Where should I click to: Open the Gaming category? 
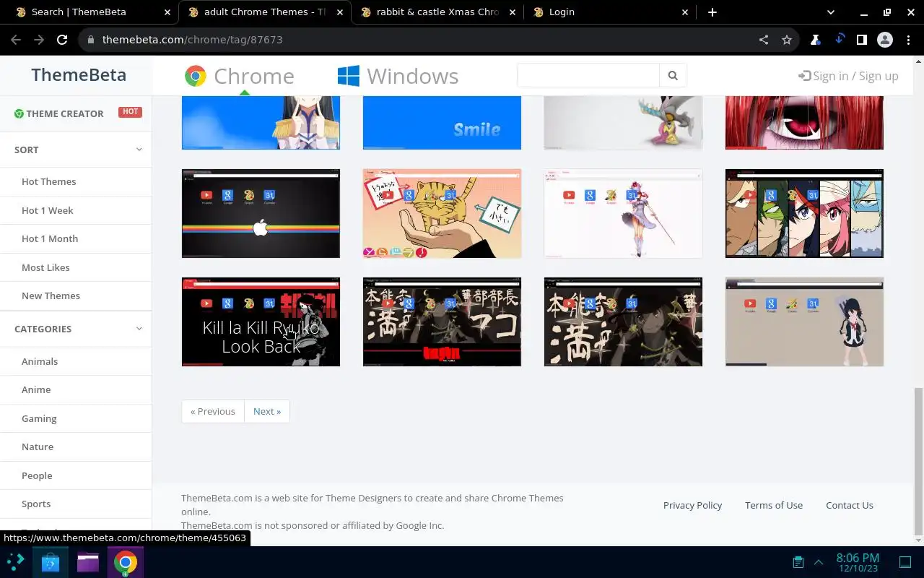(x=39, y=418)
